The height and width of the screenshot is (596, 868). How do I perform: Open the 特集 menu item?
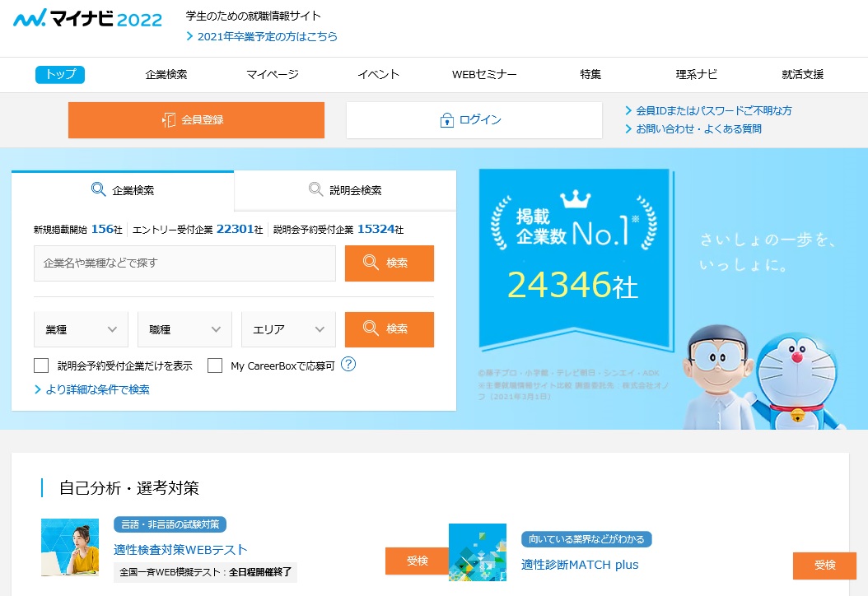click(x=590, y=74)
